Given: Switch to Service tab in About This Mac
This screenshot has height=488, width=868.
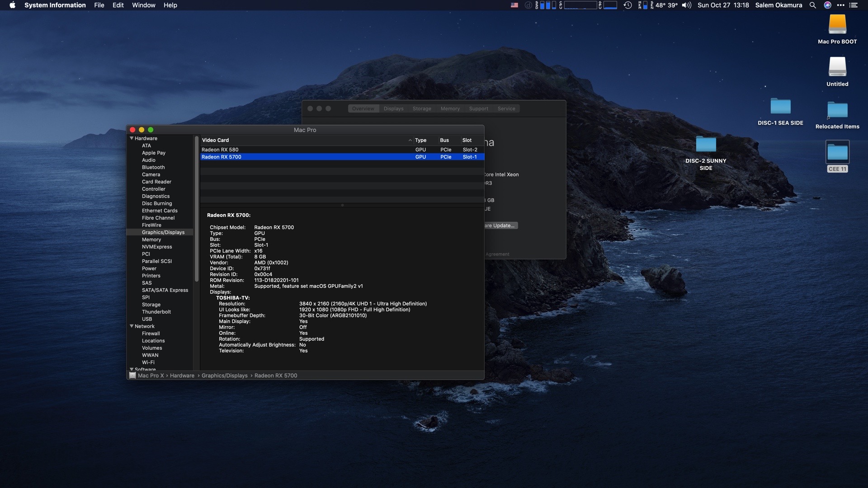Looking at the screenshot, I should pos(506,108).
